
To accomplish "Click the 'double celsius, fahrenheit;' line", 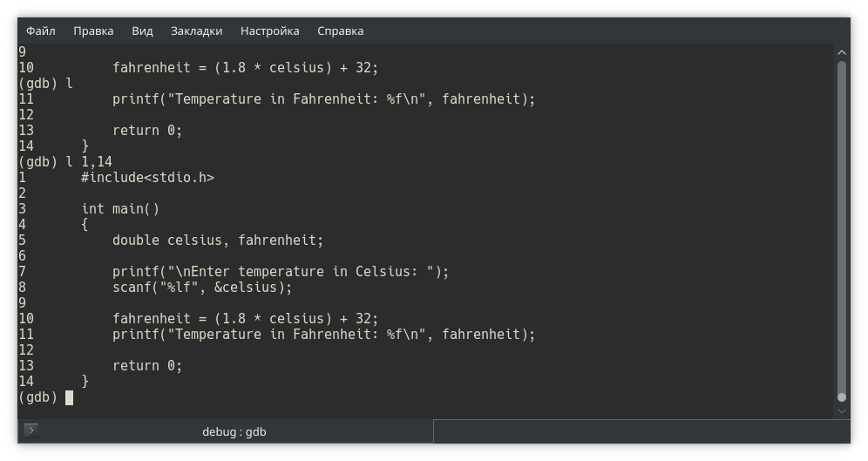I will coord(218,241).
